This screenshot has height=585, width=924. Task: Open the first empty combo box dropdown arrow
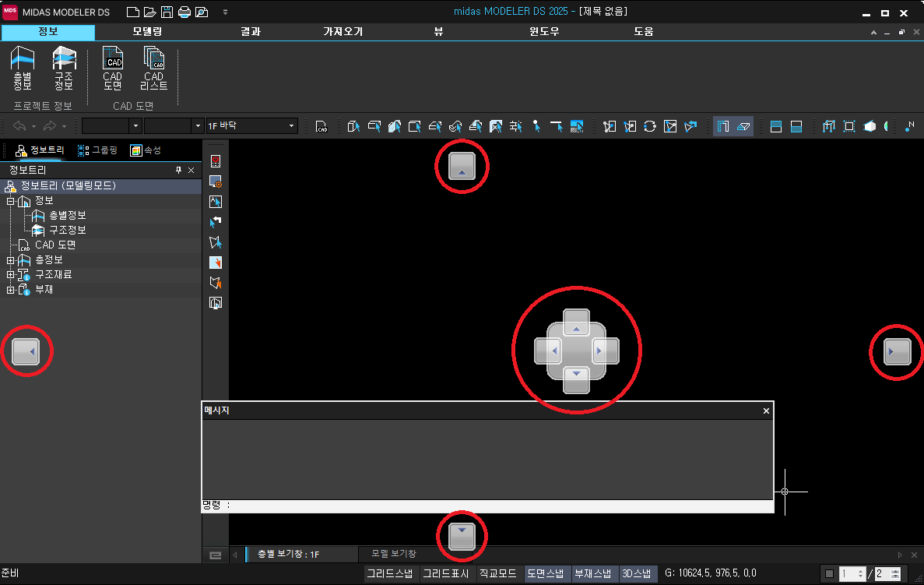(x=136, y=125)
